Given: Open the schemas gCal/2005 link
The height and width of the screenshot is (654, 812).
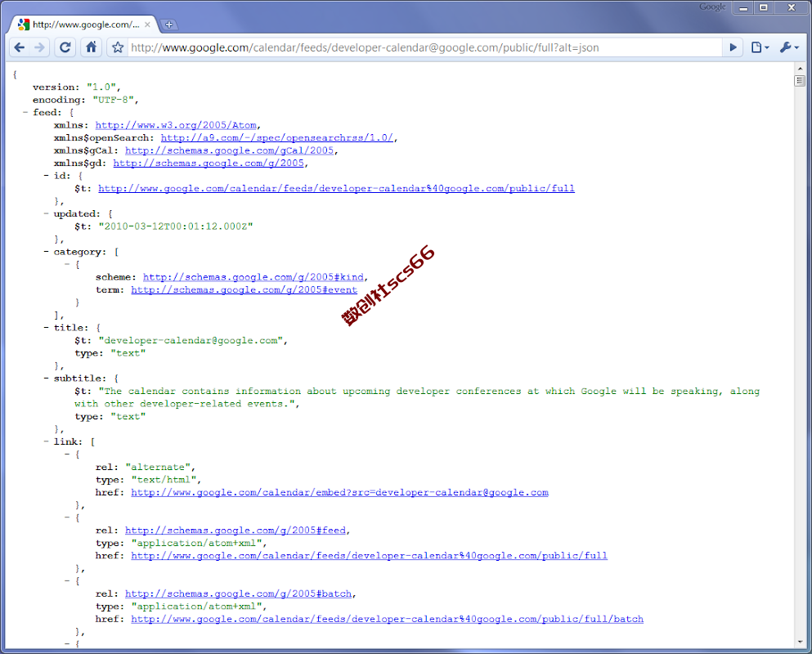Looking at the screenshot, I should (229, 150).
